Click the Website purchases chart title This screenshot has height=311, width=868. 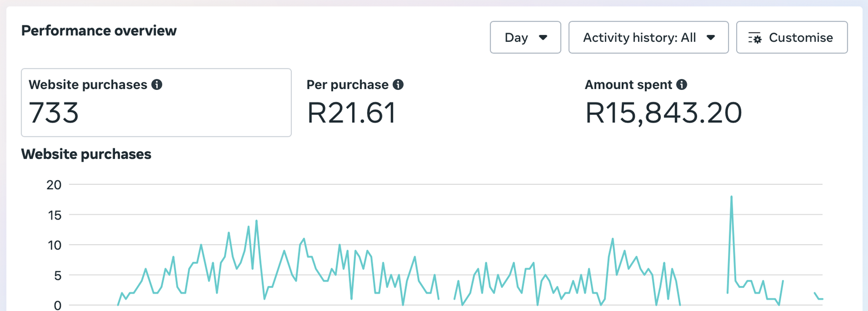tap(86, 154)
